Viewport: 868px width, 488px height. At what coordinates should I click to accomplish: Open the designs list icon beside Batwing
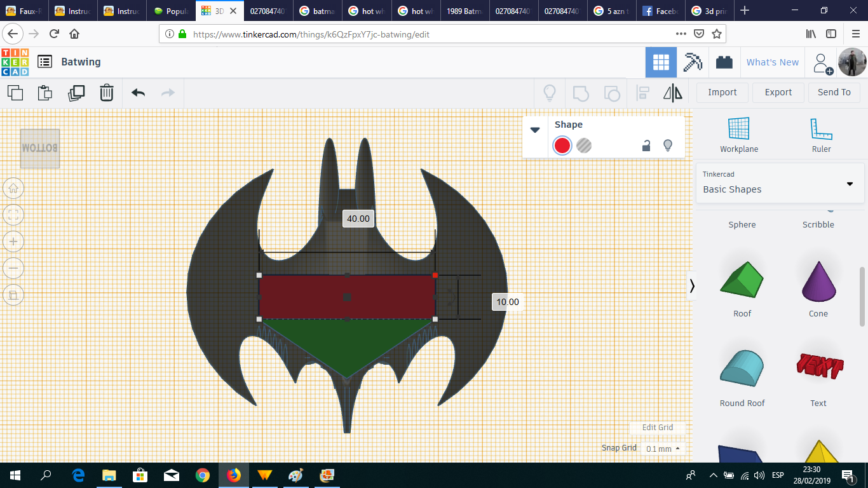tap(44, 62)
